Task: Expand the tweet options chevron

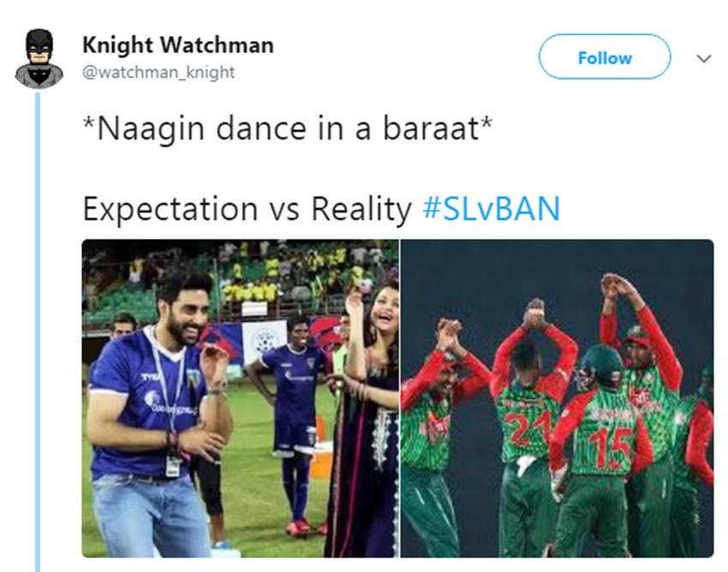Action: click(x=704, y=58)
